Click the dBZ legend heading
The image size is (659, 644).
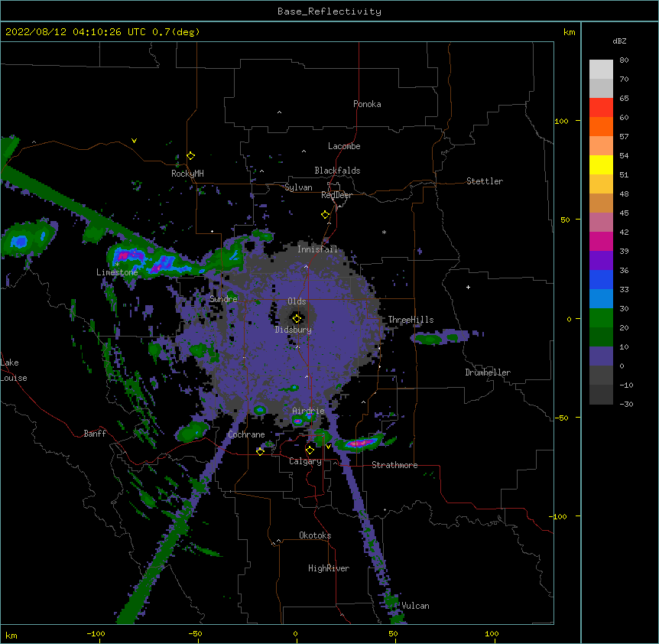(619, 41)
